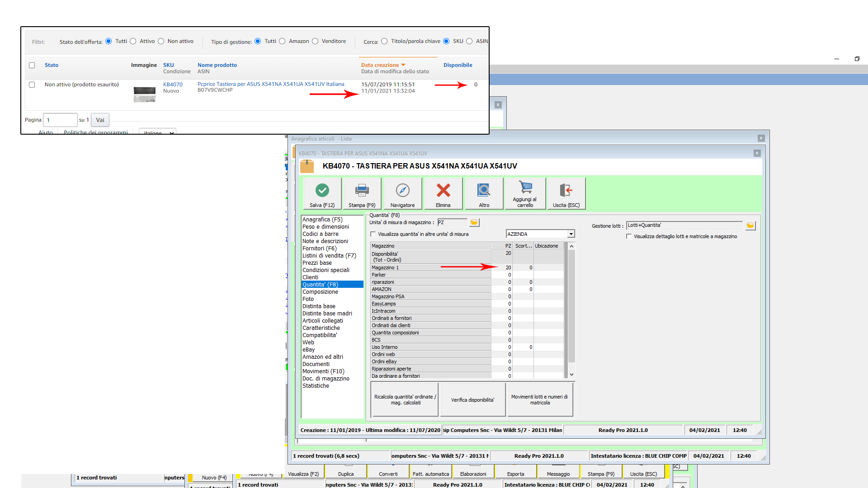Close the Anagrafica articoli Lista window
Screen dimensions: 868x488
(x=761, y=138)
